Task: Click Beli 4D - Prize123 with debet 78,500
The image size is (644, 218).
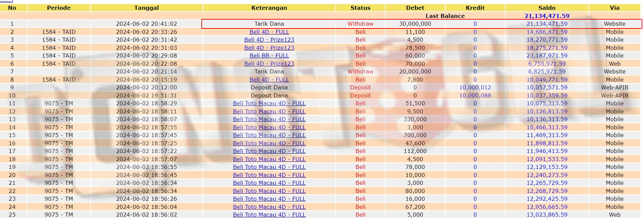Action: pos(269,48)
